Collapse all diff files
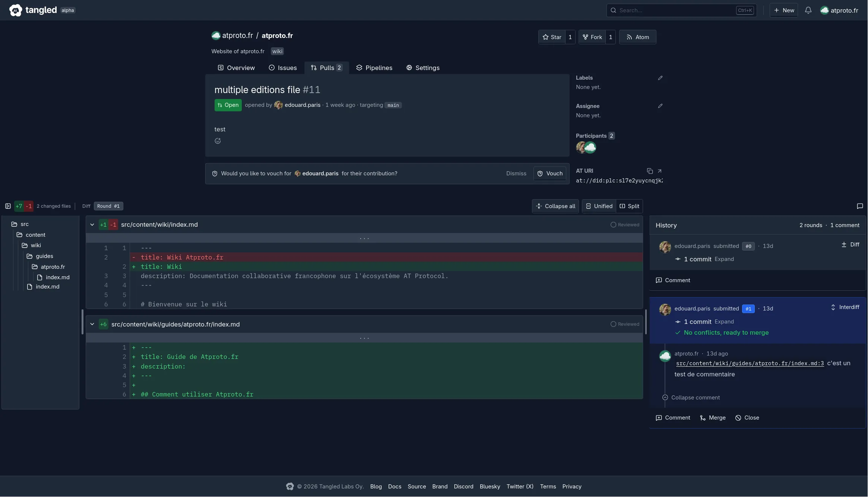Viewport: 868px width, 497px height. pyautogui.click(x=555, y=206)
